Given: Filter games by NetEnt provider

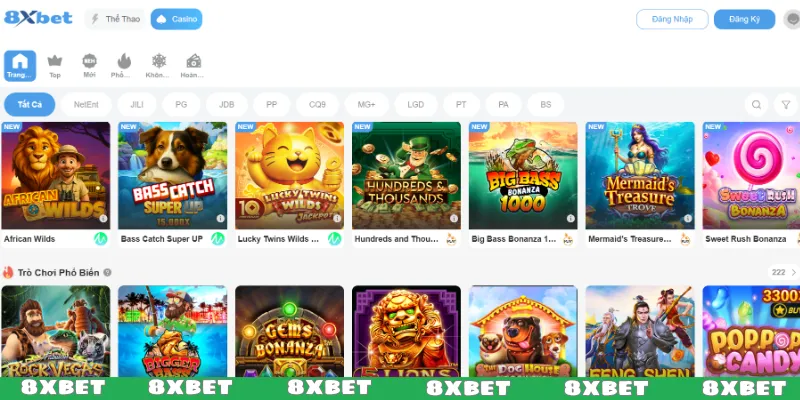Looking at the screenshot, I should click(86, 105).
